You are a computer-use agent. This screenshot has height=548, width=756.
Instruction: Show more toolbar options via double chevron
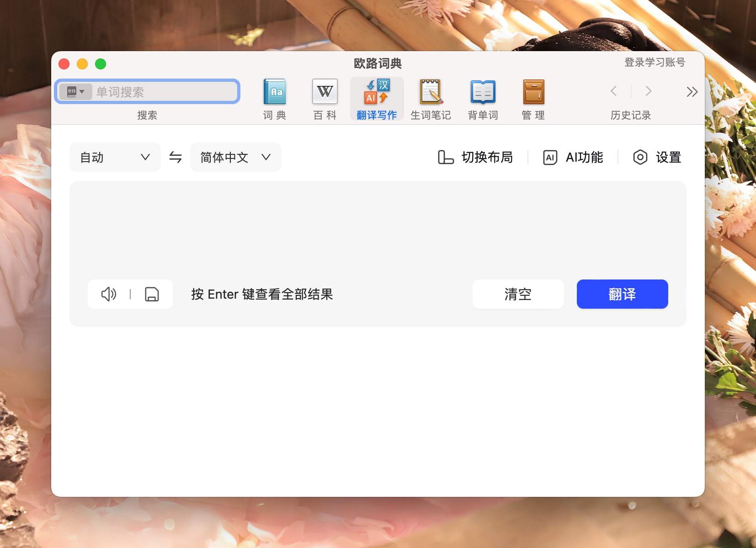click(692, 92)
